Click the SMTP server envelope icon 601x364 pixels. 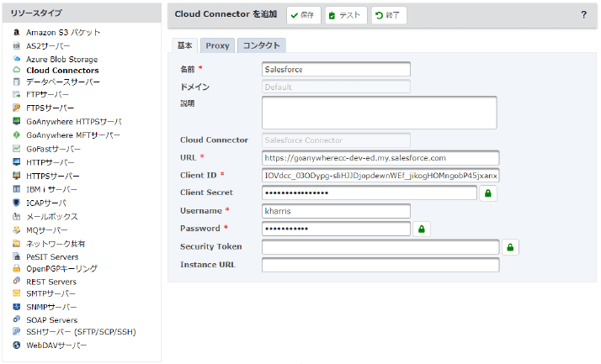pyautogui.click(x=17, y=293)
